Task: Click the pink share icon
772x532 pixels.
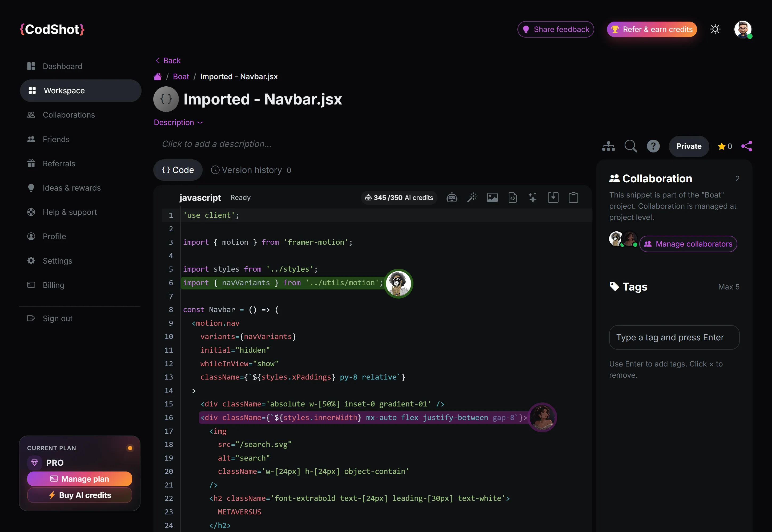Action: pos(746,146)
